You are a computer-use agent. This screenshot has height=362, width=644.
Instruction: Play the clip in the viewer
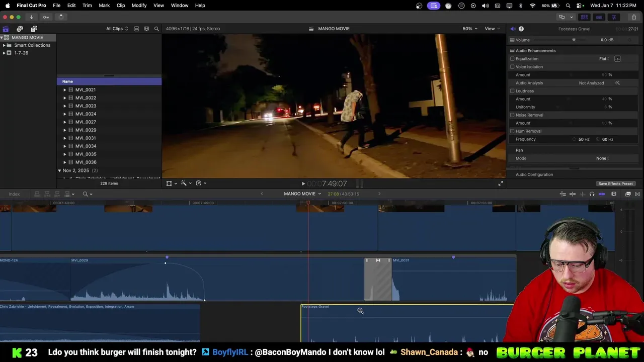[303, 184]
